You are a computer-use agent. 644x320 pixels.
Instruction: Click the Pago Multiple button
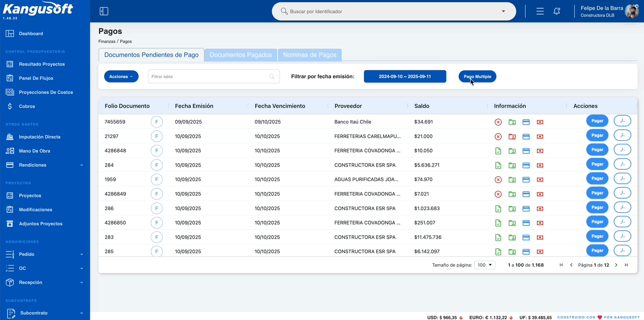pos(478,76)
